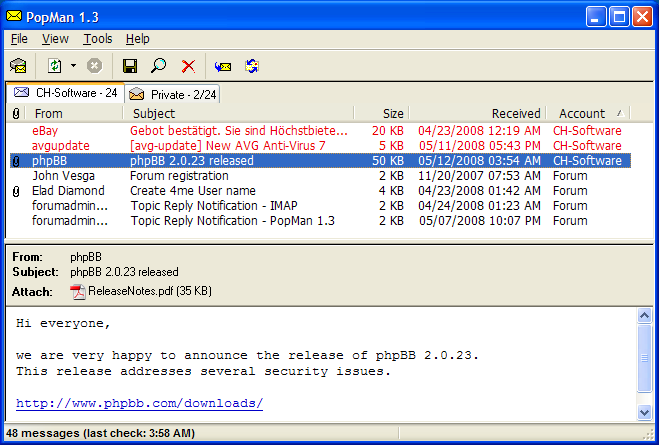Screen dimensions: 659x445
Task: Click the save message floppy disk icon
Action: click(130, 66)
